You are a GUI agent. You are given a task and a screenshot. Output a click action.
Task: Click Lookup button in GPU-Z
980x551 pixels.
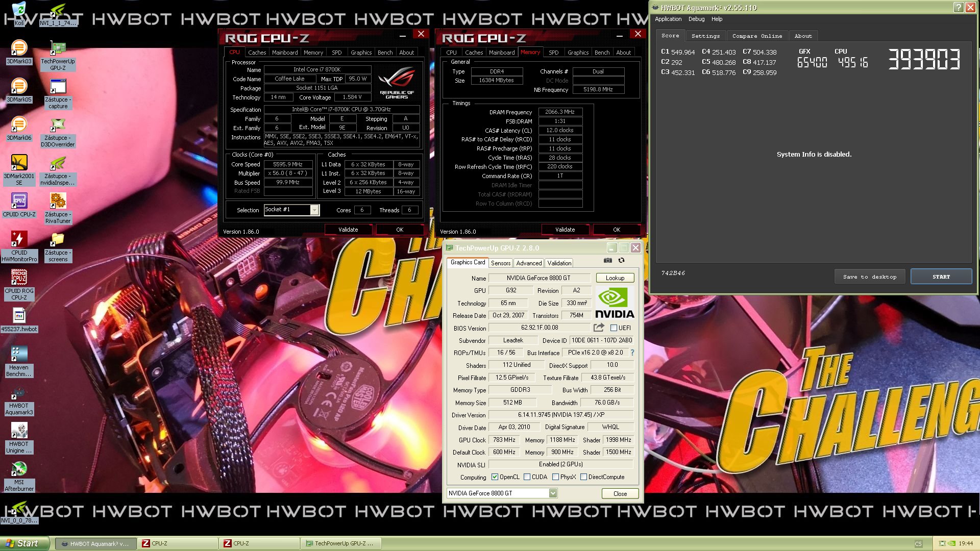click(x=615, y=278)
